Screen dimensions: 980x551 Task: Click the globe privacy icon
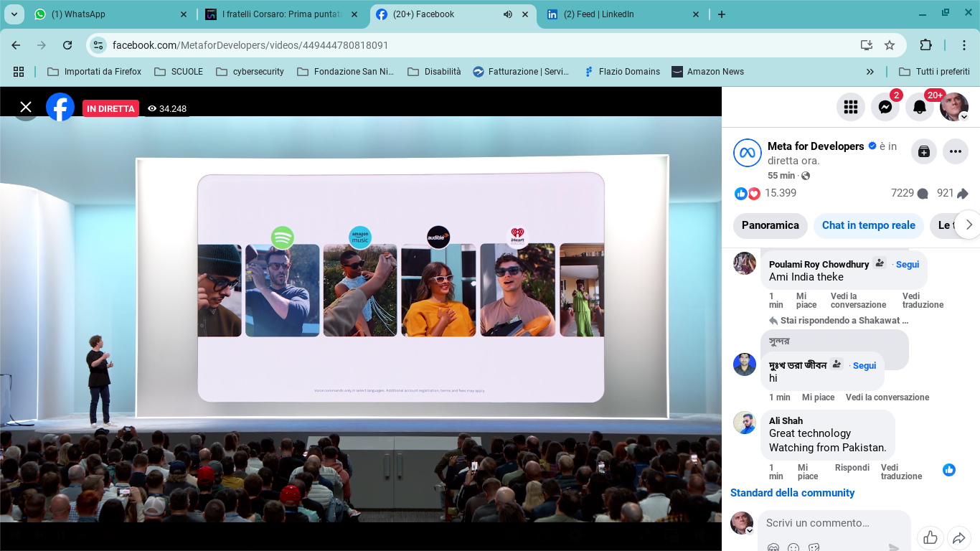[x=806, y=176]
